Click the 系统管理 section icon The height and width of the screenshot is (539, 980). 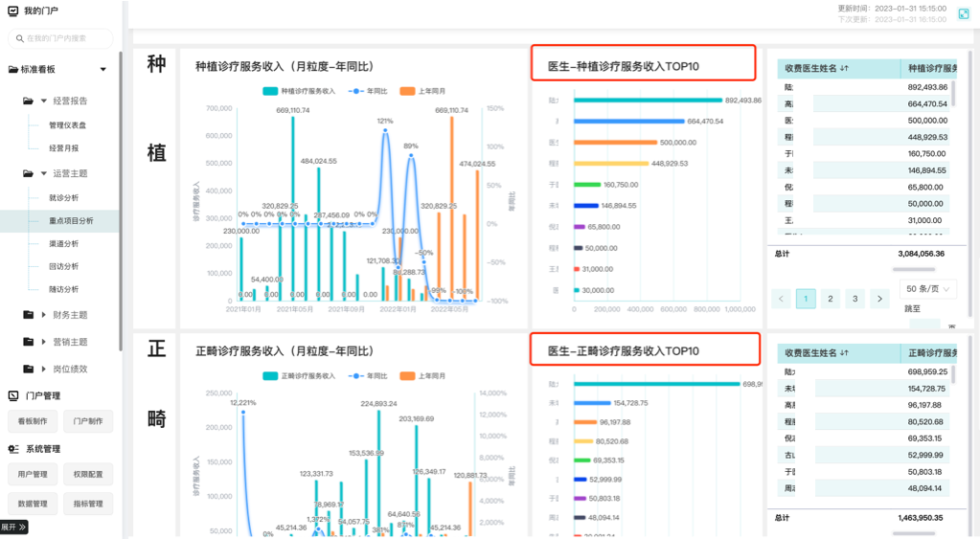pos(13,449)
